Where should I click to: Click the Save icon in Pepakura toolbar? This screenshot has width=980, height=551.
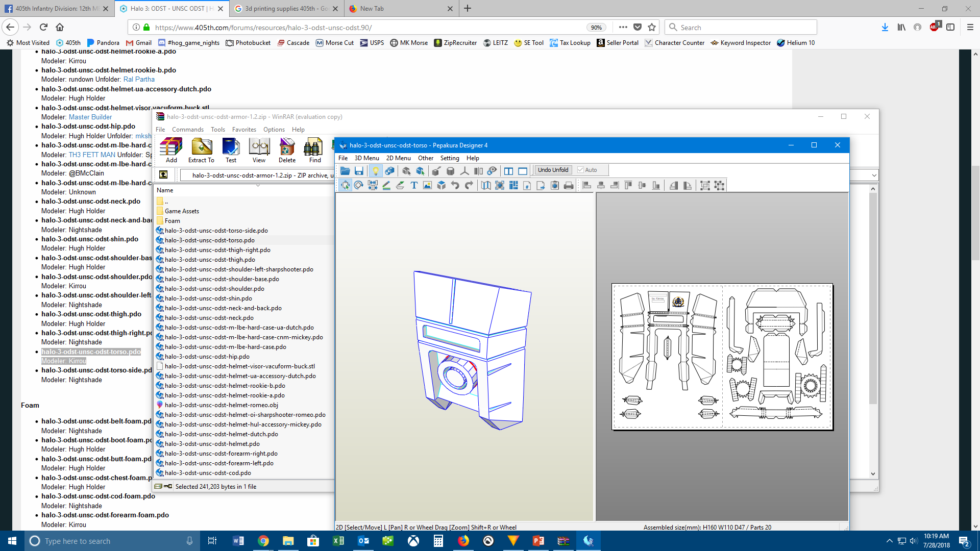pos(359,171)
